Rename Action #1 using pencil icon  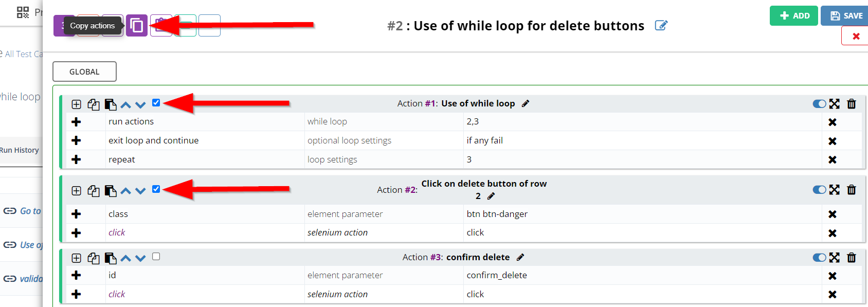click(525, 104)
